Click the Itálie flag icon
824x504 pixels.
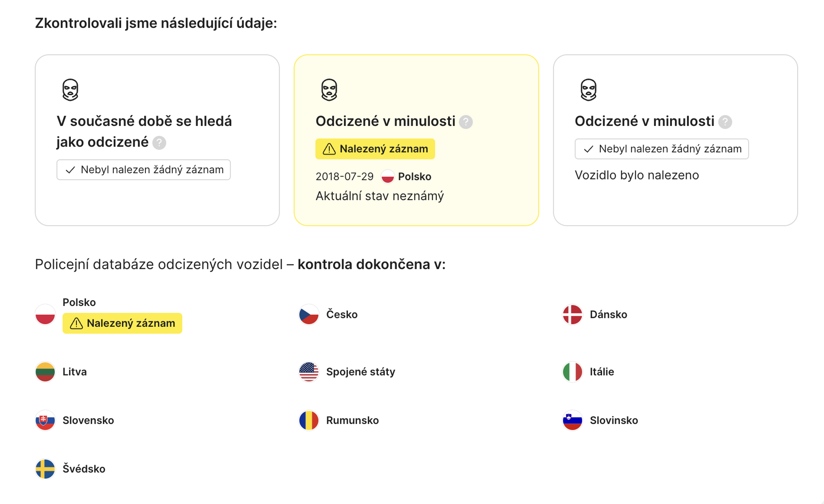[573, 372]
